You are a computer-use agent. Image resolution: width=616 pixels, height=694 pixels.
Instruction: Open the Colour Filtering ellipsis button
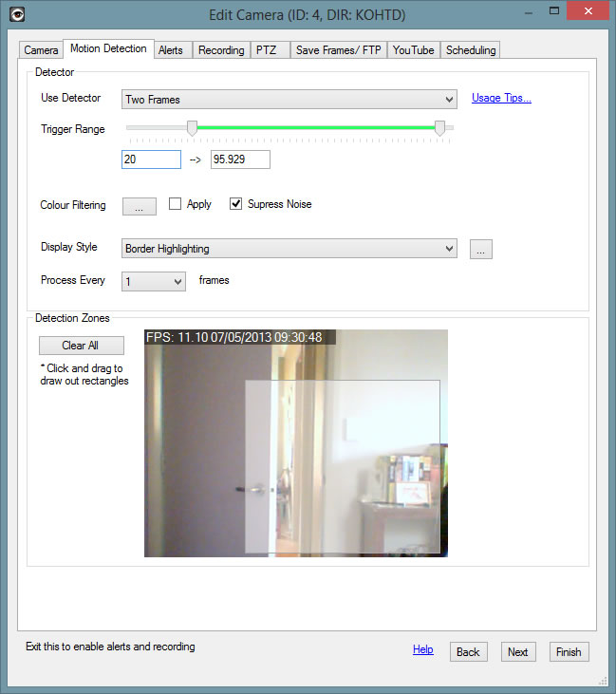click(x=139, y=206)
